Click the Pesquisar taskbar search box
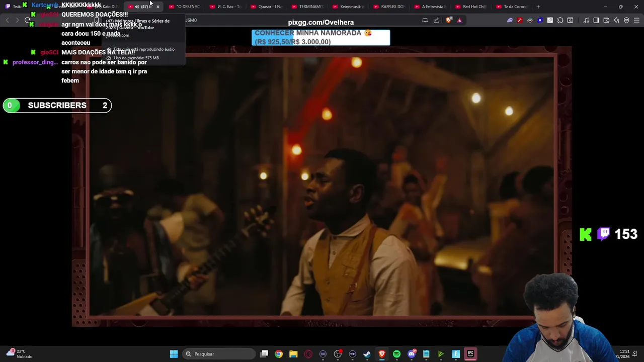Screen dimensions: 644x362 219,354
